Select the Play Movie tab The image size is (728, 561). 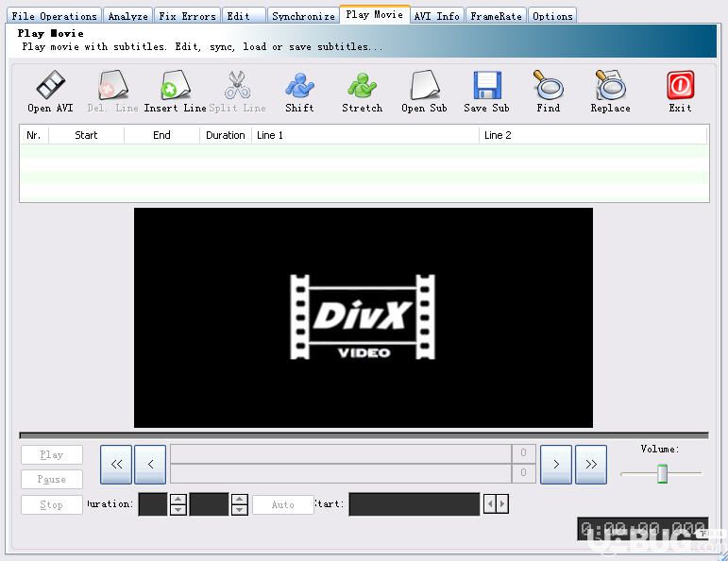pos(374,15)
